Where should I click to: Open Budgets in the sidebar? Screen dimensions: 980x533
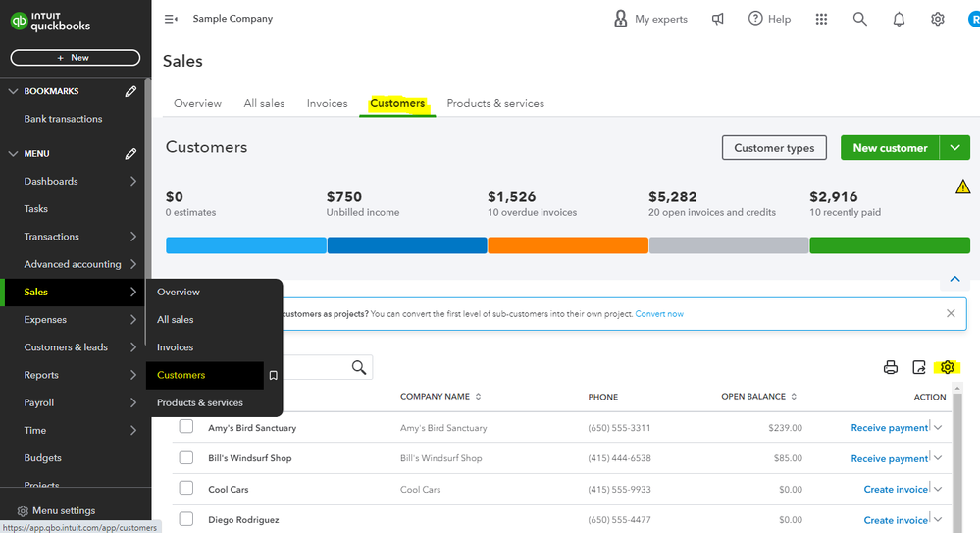click(42, 458)
